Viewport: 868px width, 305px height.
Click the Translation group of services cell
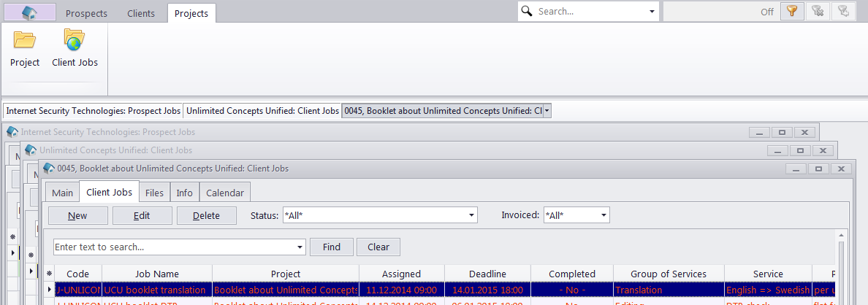[x=668, y=290]
